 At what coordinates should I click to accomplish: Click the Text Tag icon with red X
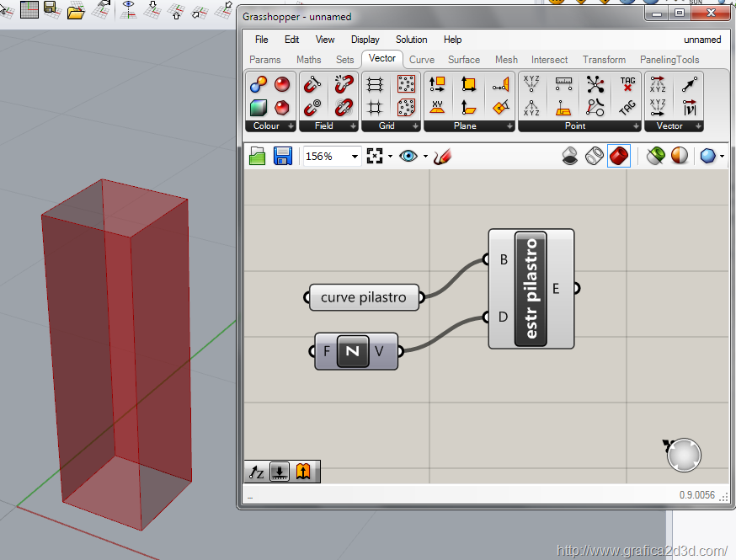point(627,84)
